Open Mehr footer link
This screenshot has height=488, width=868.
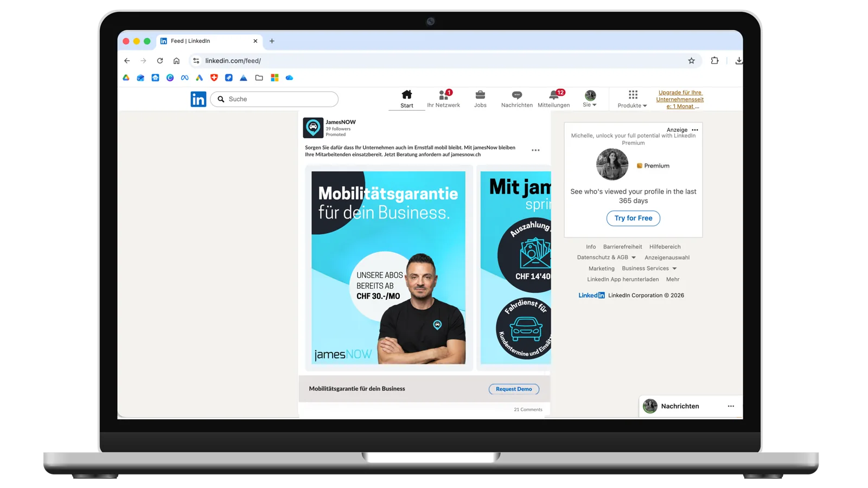[x=673, y=279]
